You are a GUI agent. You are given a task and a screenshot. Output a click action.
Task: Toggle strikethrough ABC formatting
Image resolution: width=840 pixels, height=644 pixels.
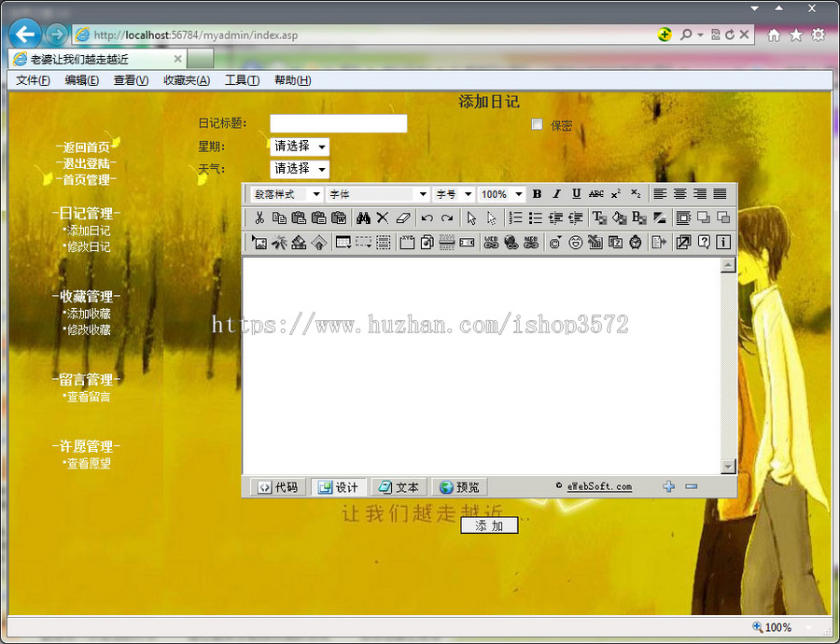coord(596,193)
